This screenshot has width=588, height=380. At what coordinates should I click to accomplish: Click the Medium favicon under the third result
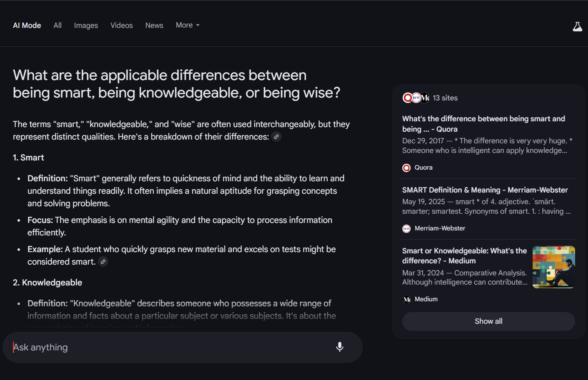[x=406, y=299]
